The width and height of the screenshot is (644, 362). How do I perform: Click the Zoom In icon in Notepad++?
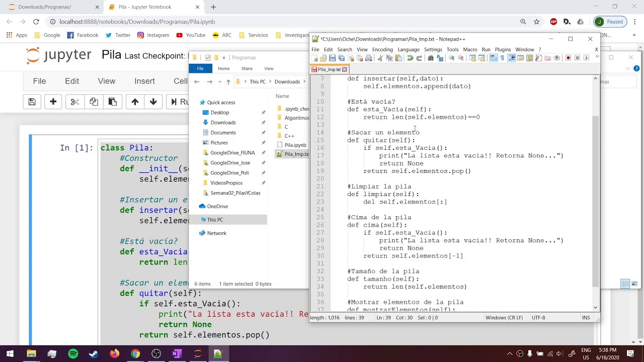coord(452,58)
